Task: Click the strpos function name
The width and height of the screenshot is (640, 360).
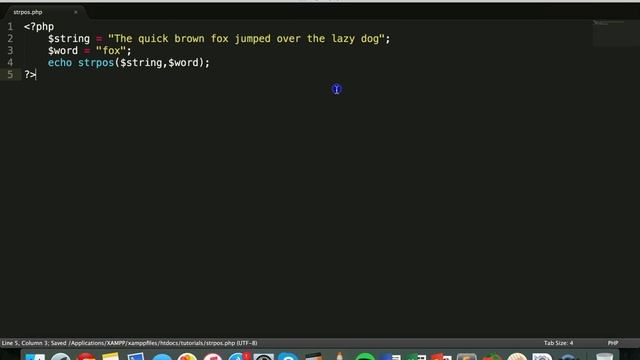Action: click(96, 63)
